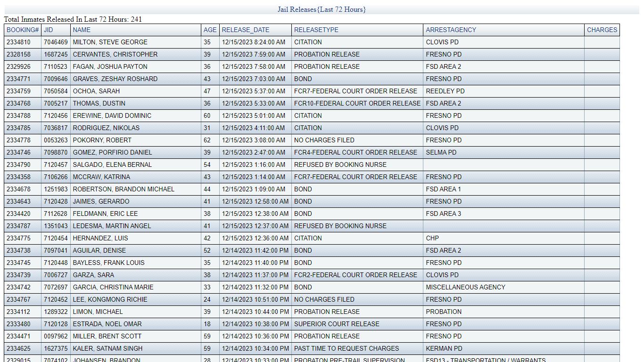Select name OCHOA, SARAH

[x=96, y=91]
